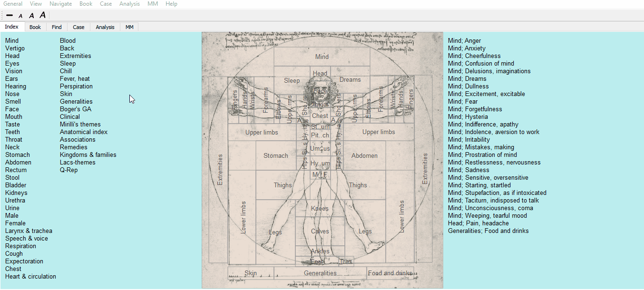Open the Lacs-themes chapter
The height and width of the screenshot is (290, 644).
(78, 163)
